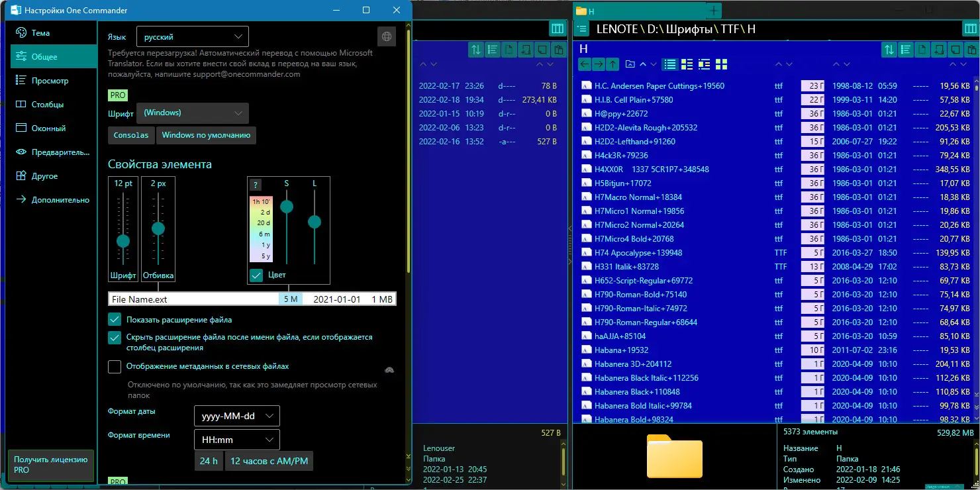The height and width of the screenshot is (490, 980).
Task: Click the 'Шрифт' size slider handle
Action: (123, 241)
